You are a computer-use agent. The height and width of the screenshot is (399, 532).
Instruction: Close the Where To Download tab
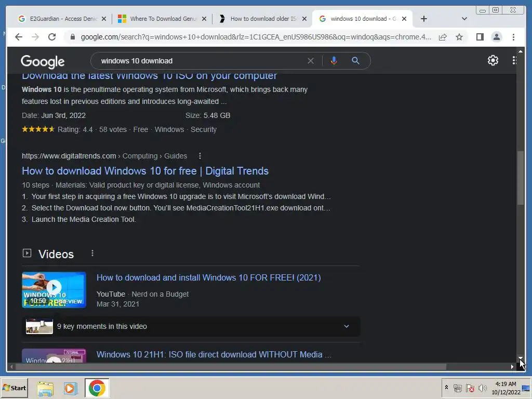pos(204,19)
